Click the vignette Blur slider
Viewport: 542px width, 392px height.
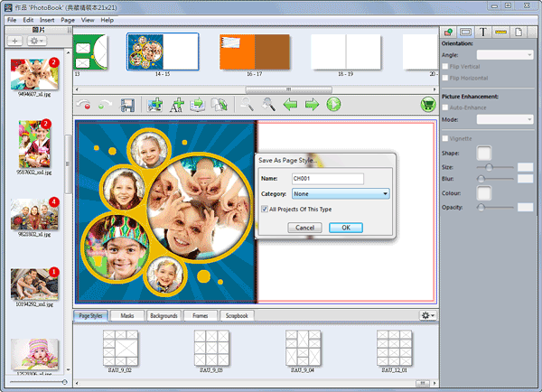(495, 179)
